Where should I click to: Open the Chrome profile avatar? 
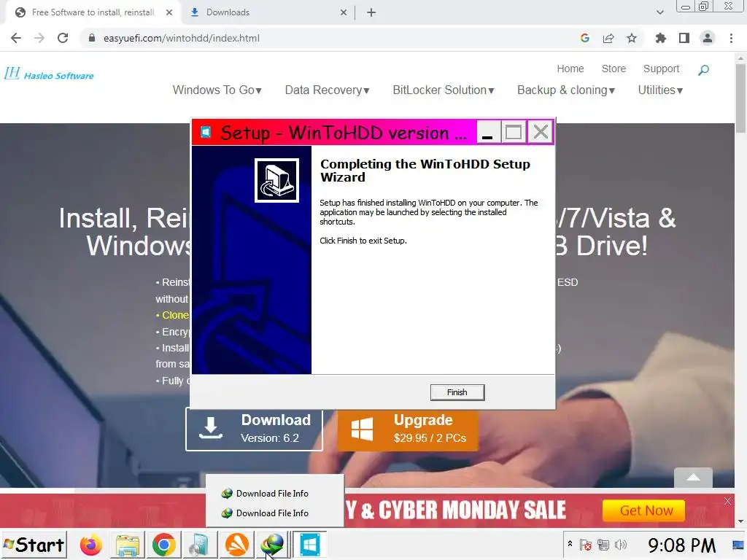(x=708, y=38)
